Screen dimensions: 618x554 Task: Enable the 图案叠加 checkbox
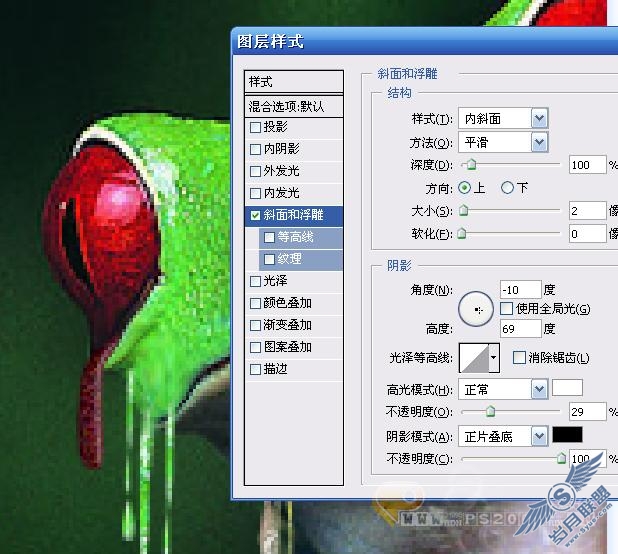255,348
